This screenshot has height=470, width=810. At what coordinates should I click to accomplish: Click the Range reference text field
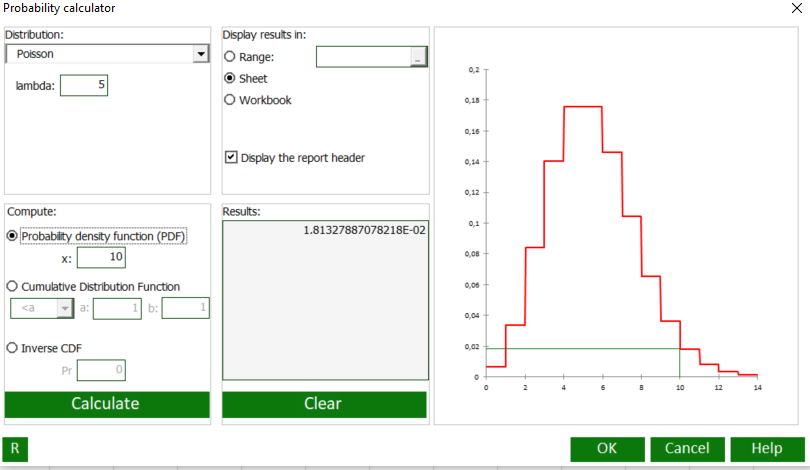pos(363,57)
